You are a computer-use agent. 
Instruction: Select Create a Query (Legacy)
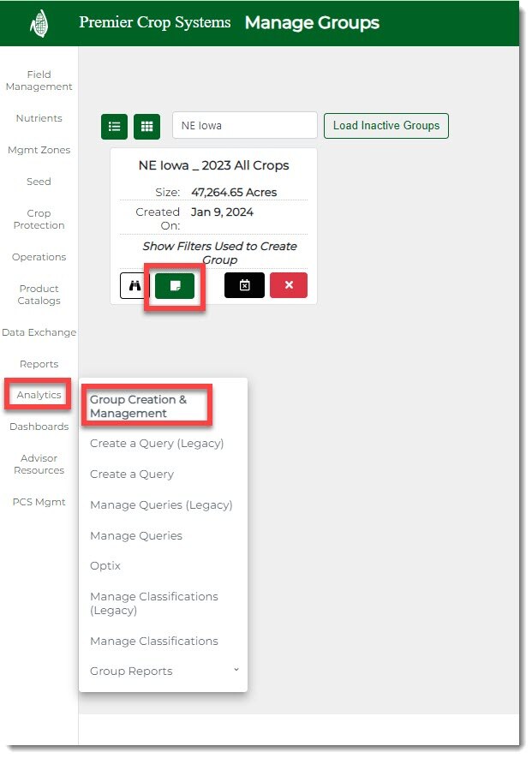click(157, 444)
